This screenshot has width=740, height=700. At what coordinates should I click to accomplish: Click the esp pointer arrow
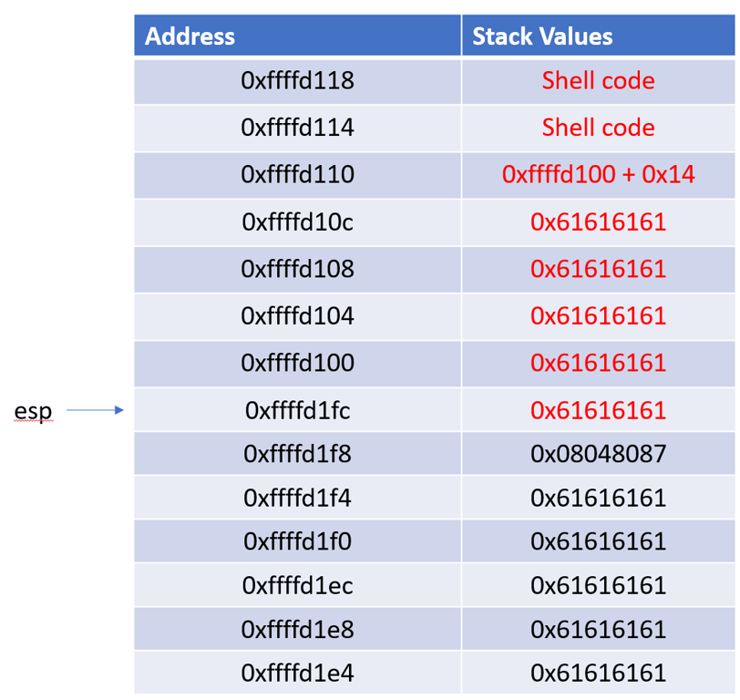click(94, 411)
